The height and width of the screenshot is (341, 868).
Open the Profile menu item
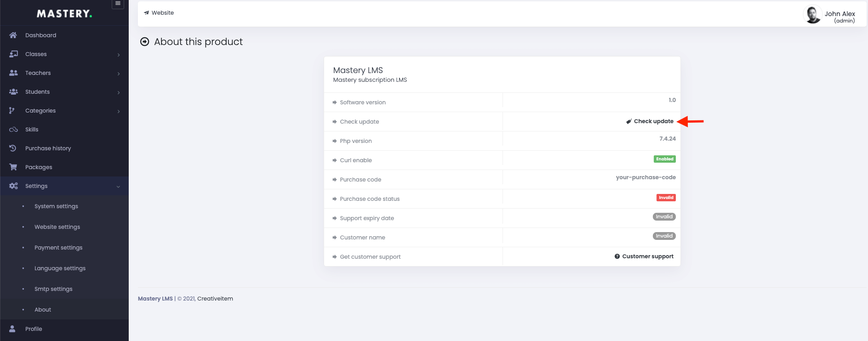64,329
